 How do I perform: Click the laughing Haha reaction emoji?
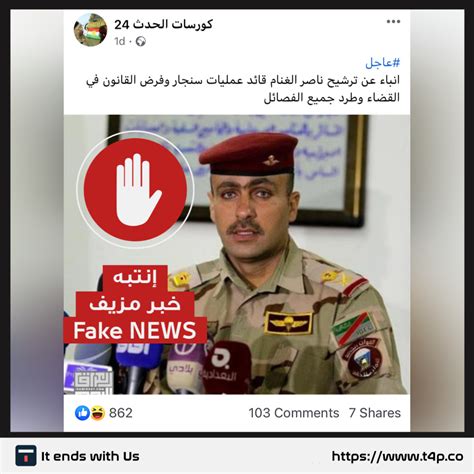98,413
